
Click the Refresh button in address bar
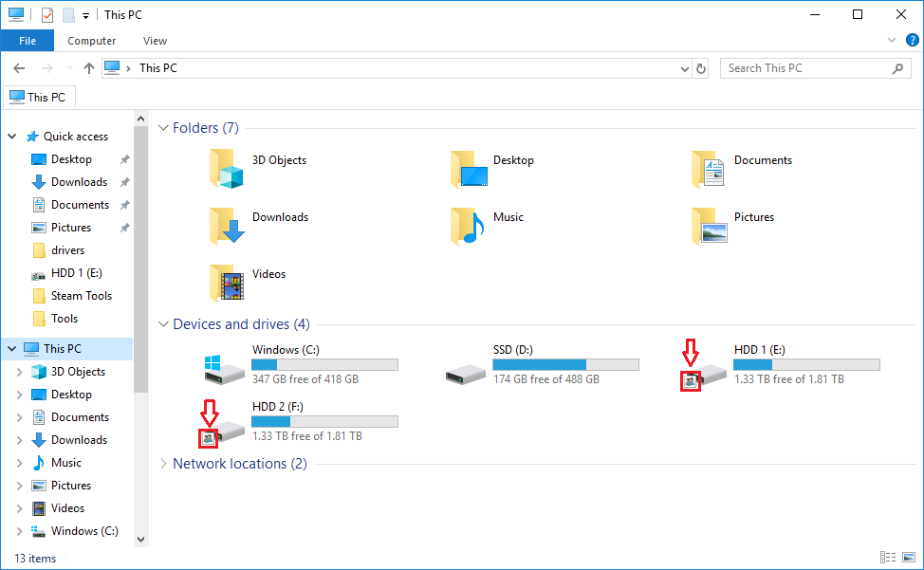701,67
